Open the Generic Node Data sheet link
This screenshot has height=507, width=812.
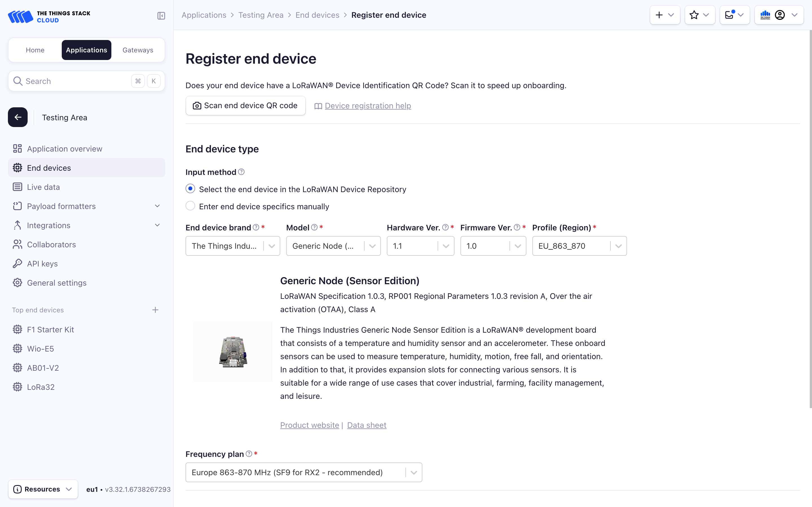coord(367,425)
